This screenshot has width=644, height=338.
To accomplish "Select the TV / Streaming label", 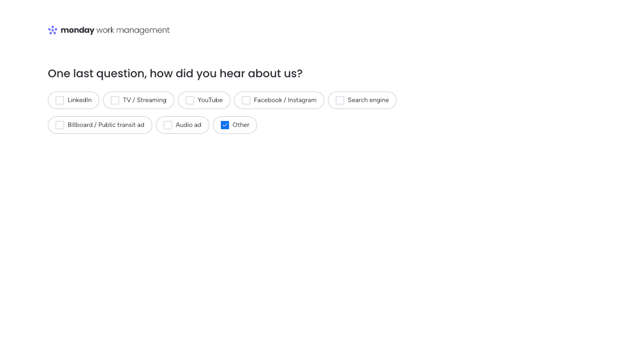I will pyautogui.click(x=145, y=100).
